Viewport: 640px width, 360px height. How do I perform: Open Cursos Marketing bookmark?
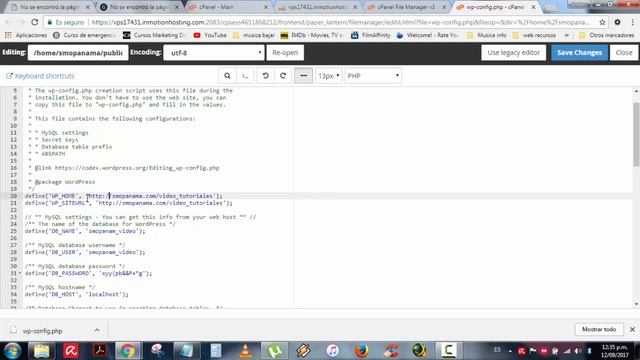pyautogui.click(x=154, y=35)
